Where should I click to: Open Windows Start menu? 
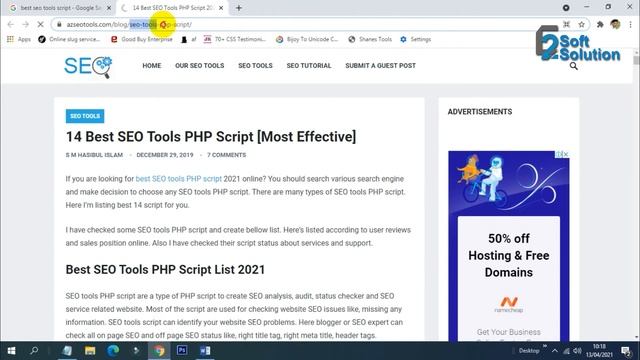point(11,351)
